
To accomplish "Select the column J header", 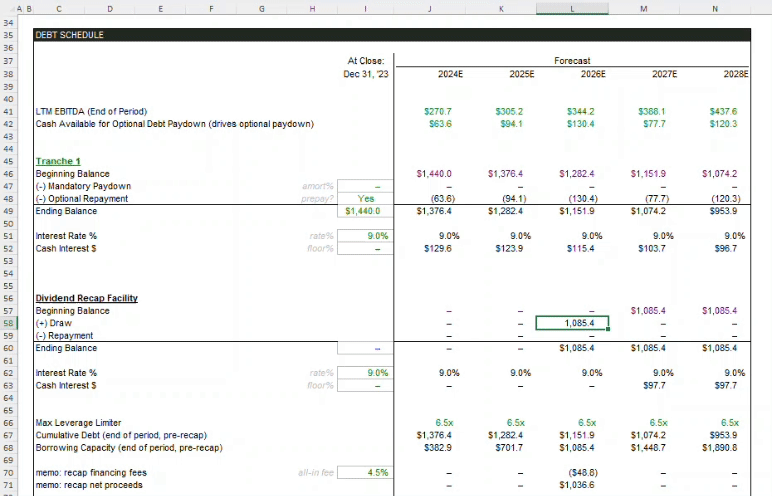I will tap(429, 9).
